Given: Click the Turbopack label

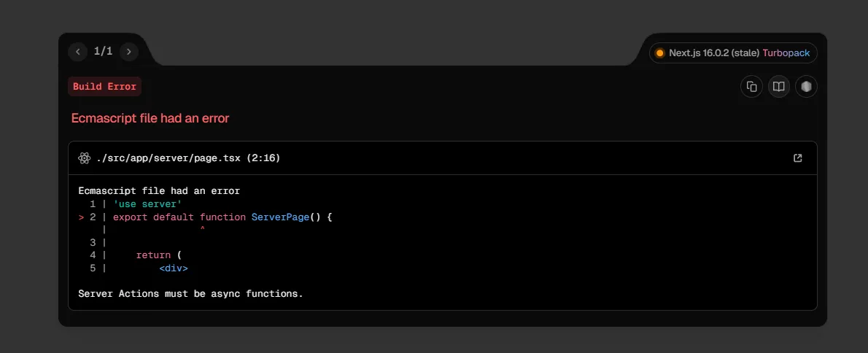Looking at the screenshot, I should (x=786, y=53).
